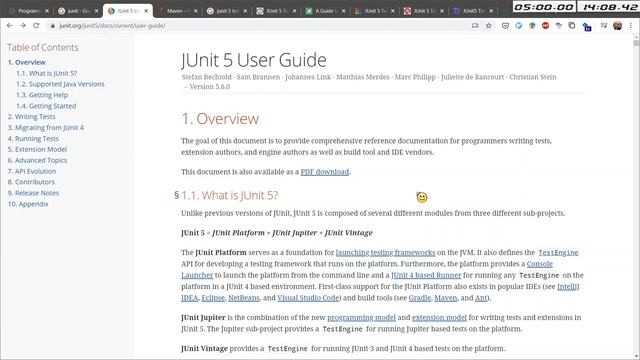Close the A Guide tab
This screenshot has width=640, height=360.
coord(343,11)
